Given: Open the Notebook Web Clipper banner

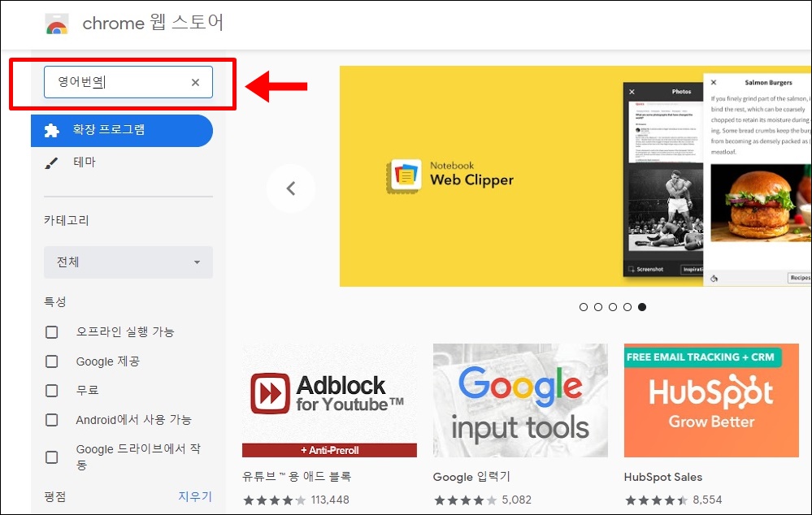Looking at the screenshot, I should pyautogui.click(x=575, y=176).
